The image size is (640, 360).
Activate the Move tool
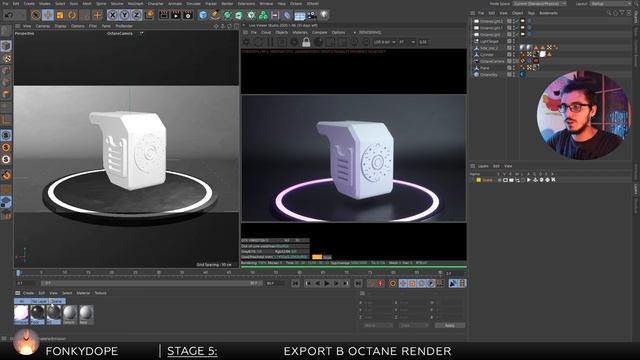tap(48, 15)
